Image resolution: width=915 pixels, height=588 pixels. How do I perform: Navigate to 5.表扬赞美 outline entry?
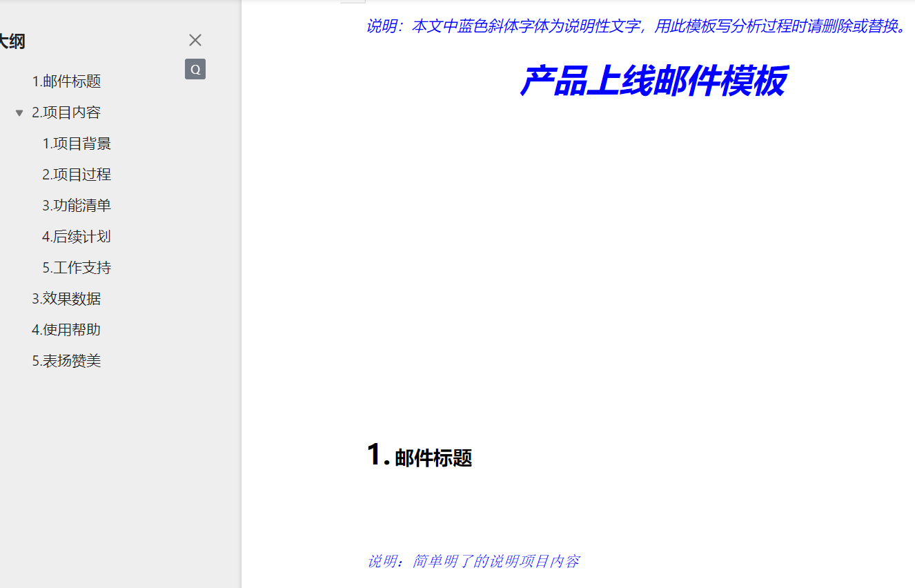pyautogui.click(x=66, y=361)
